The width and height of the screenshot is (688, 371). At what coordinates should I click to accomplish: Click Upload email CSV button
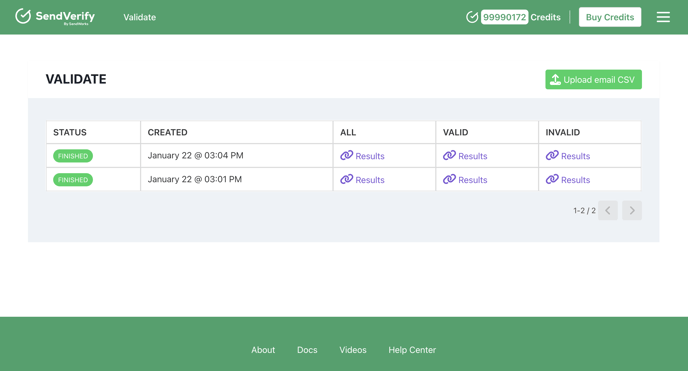click(x=593, y=79)
